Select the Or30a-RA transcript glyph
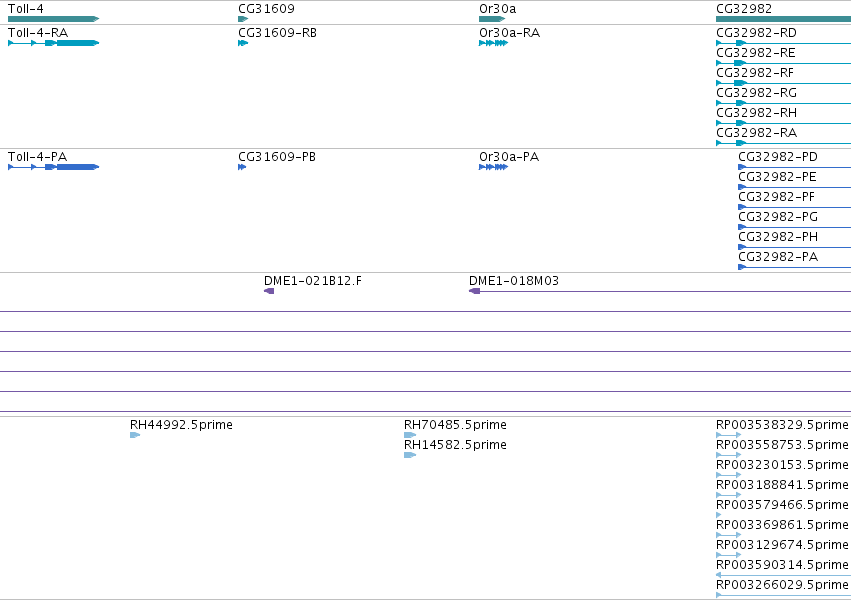This screenshot has width=851, height=600. [x=493, y=43]
